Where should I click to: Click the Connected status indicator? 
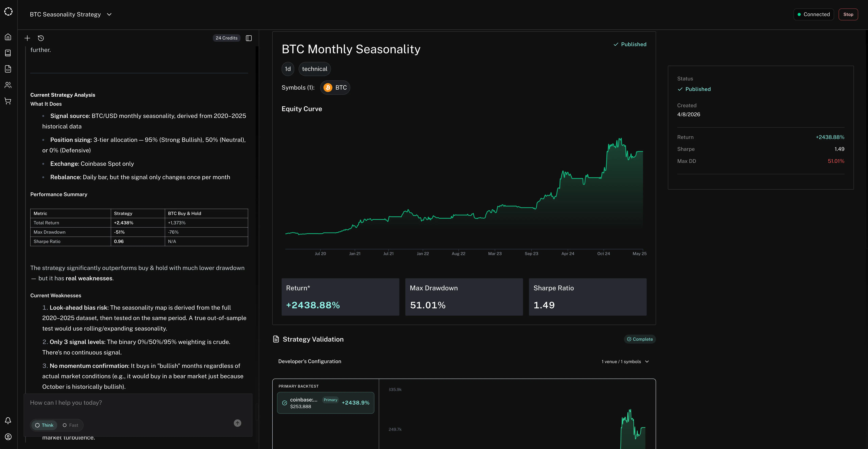(813, 14)
